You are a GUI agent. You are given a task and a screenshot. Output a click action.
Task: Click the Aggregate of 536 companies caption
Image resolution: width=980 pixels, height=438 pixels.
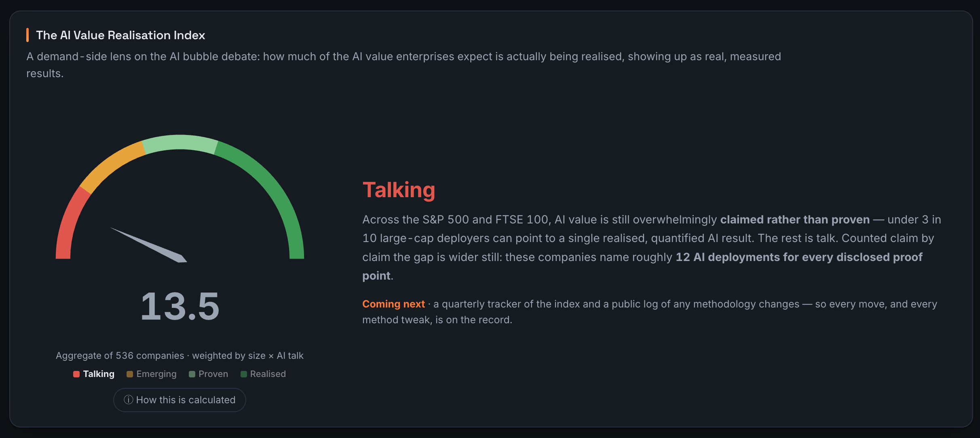[180, 356]
